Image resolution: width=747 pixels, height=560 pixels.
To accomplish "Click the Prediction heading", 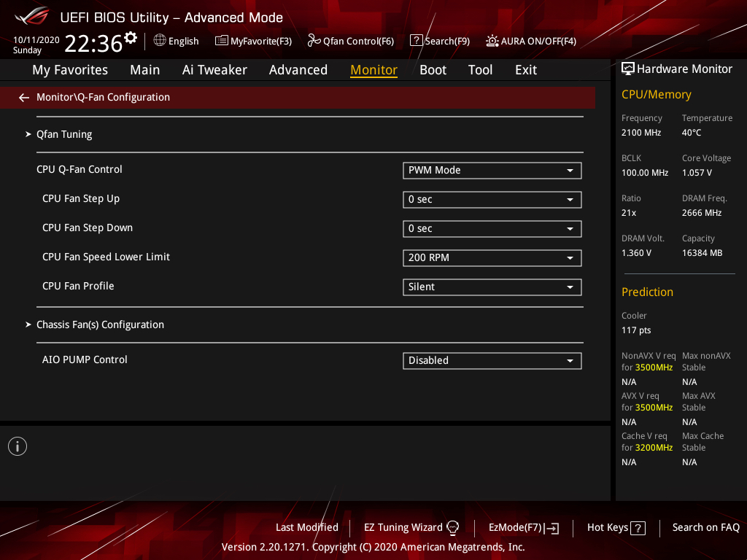I will pos(647,292).
